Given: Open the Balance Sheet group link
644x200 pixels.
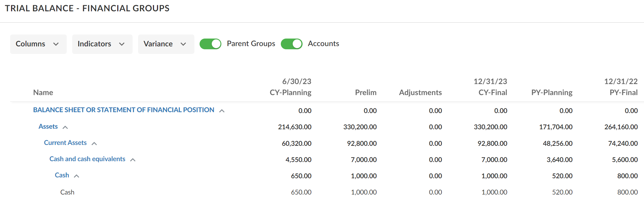Looking at the screenshot, I should point(124,110).
